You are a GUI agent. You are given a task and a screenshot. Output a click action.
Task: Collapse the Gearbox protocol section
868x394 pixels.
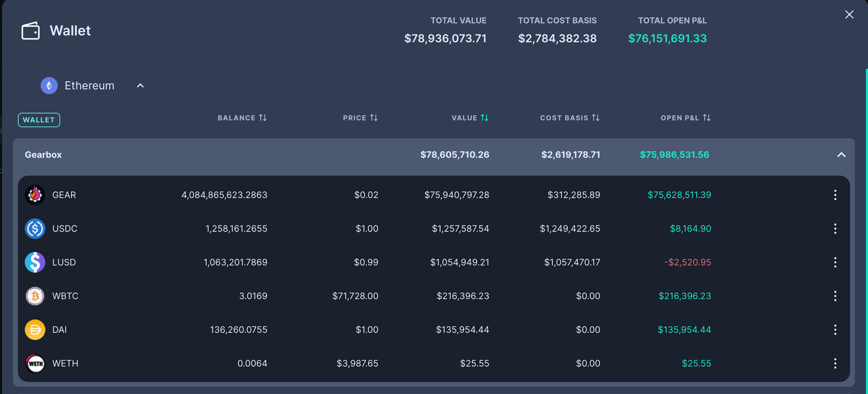(x=841, y=154)
